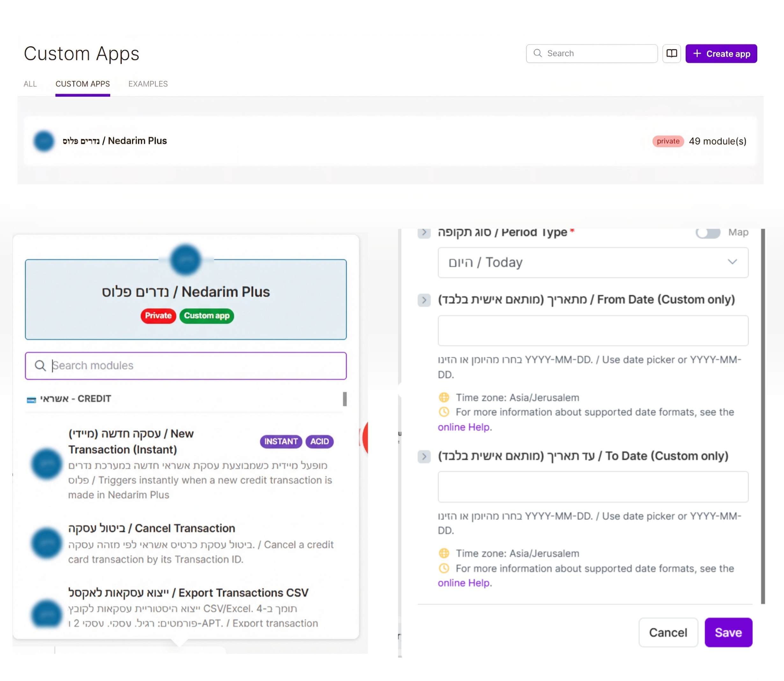Click the INSTANT tag on New Transaction
784x681 pixels.
pos(281,441)
